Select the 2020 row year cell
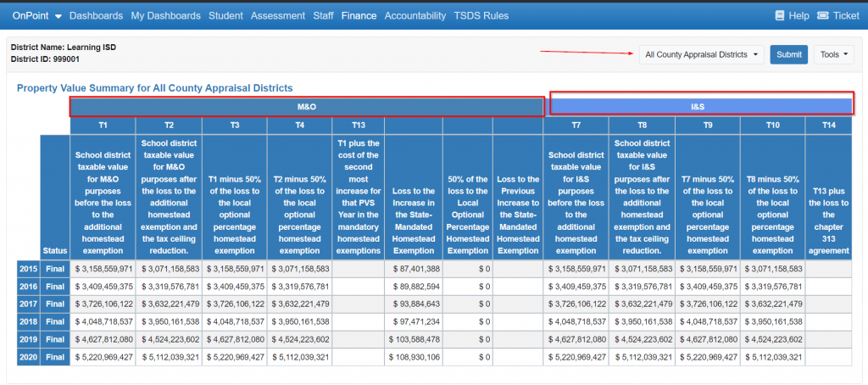868x385 pixels. tap(28, 357)
